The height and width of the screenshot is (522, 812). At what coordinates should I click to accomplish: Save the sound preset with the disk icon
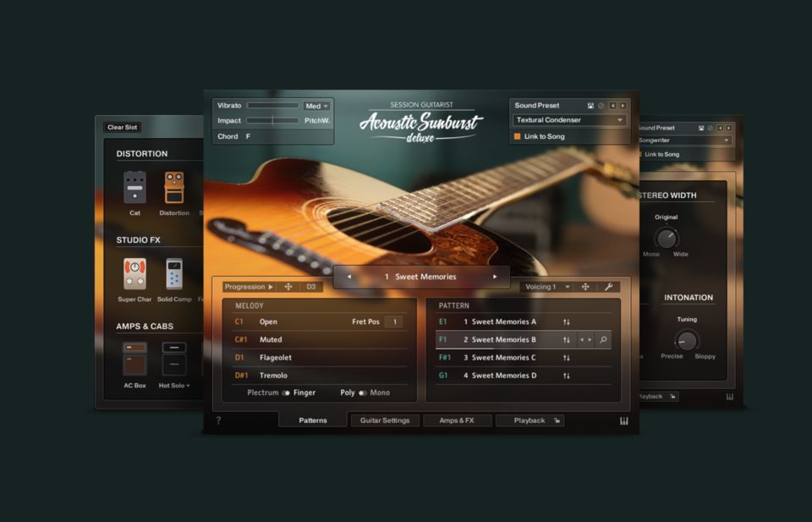590,106
